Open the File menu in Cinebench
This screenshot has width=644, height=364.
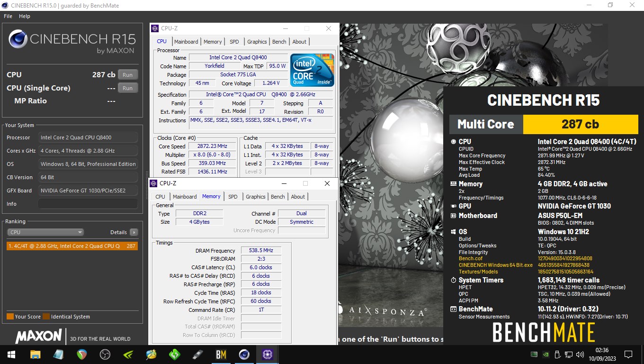tap(8, 16)
